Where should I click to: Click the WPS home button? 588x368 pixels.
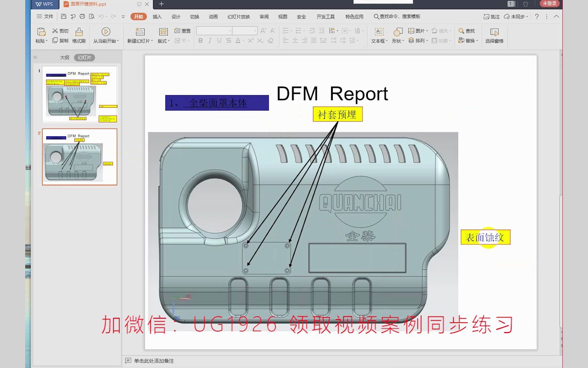click(45, 4)
